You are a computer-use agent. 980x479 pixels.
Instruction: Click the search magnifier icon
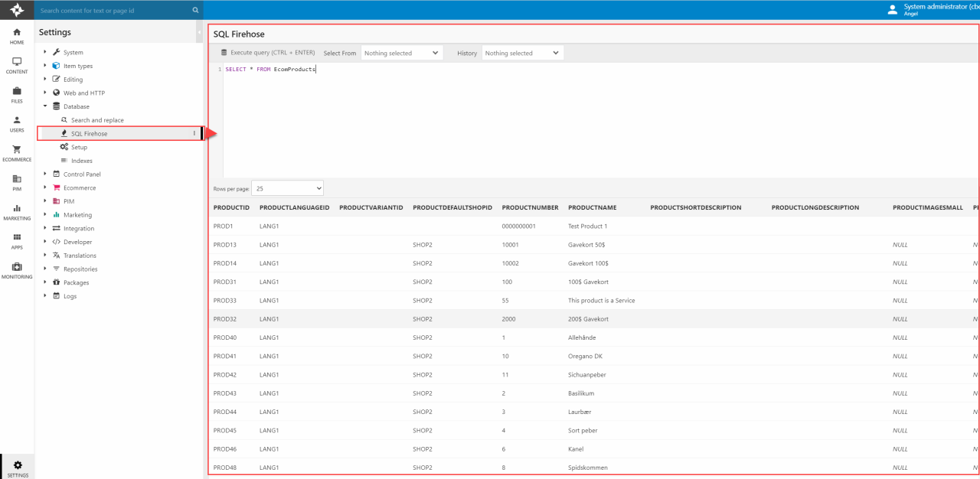click(195, 11)
